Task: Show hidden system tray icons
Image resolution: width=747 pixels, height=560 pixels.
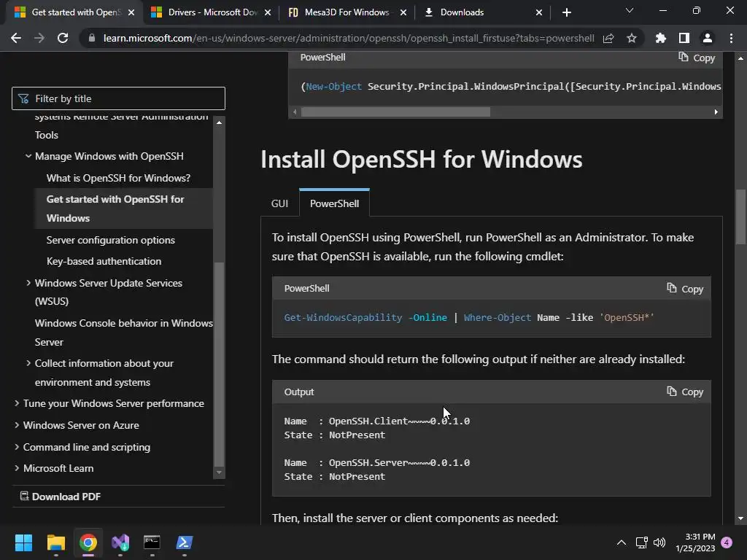Action: coord(622,542)
